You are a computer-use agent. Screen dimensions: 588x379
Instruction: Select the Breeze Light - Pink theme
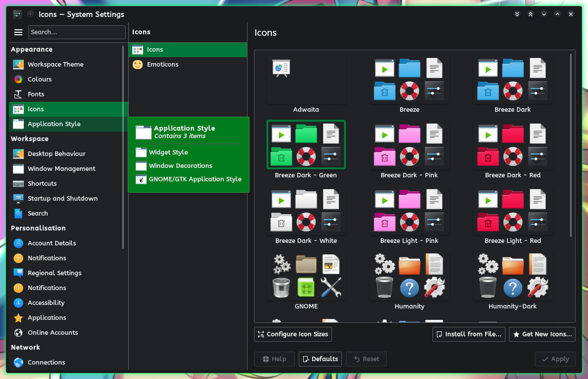coord(409,216)
